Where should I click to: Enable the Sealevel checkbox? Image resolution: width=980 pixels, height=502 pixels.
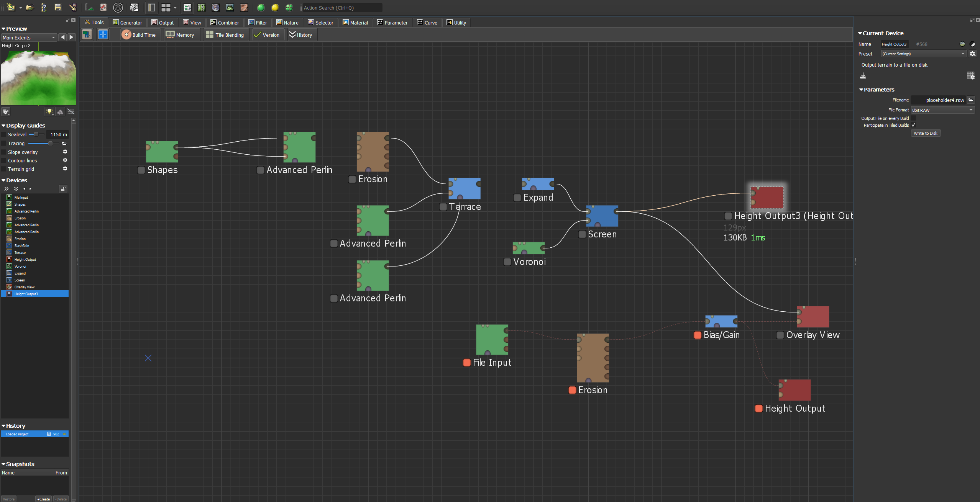[4, 134]
